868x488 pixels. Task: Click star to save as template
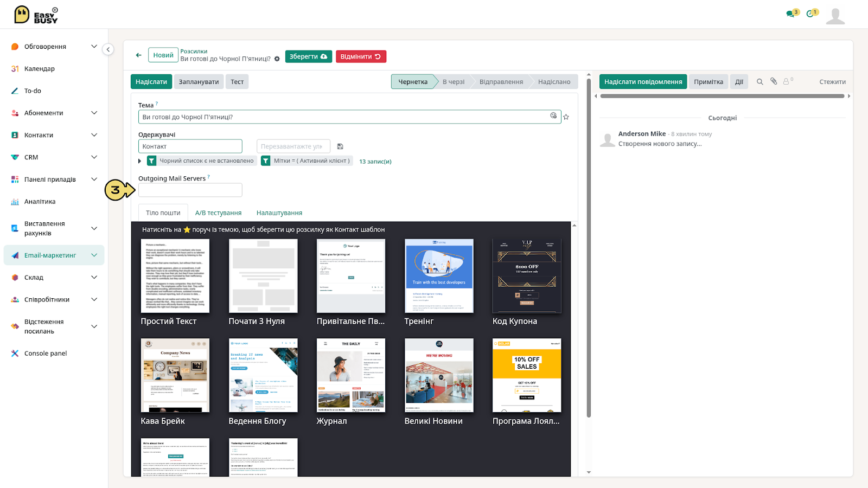(x=566, y=117)
